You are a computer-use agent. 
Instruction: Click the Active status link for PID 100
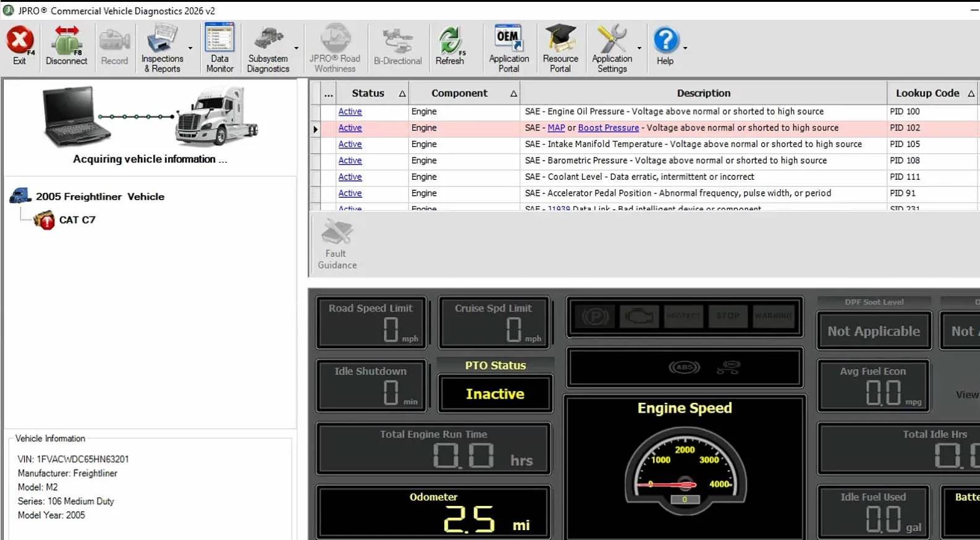point(350,112)
